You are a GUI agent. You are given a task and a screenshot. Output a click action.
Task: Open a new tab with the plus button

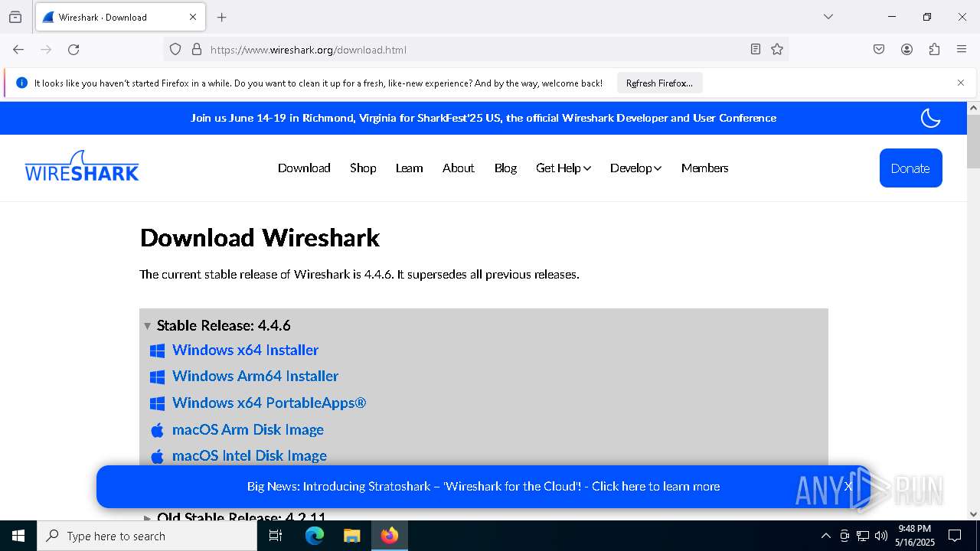pyautogui.click(x=222, y=17)
